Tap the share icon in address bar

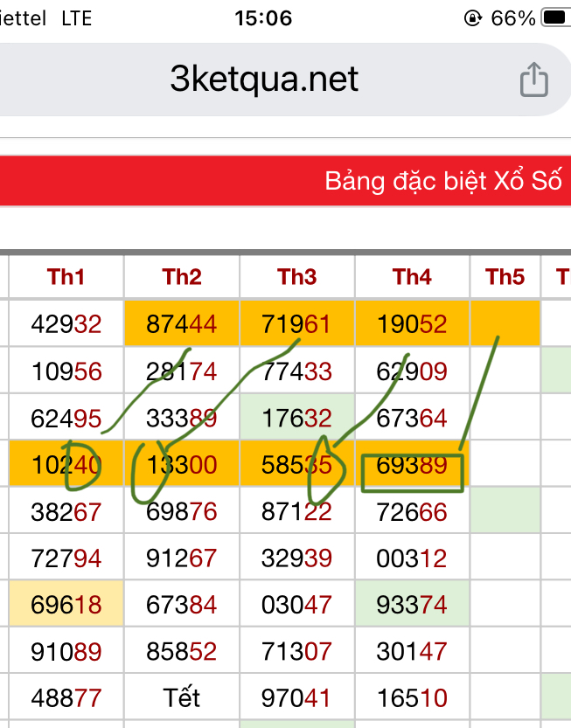533,80
